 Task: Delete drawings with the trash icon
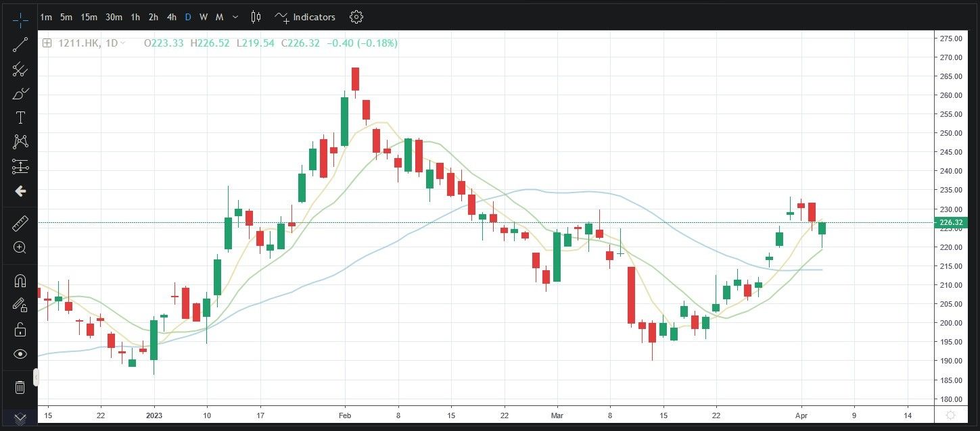[x=20, y=387]
